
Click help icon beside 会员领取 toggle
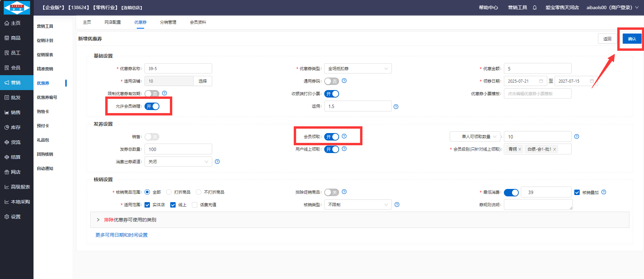(x=344, y=136)
